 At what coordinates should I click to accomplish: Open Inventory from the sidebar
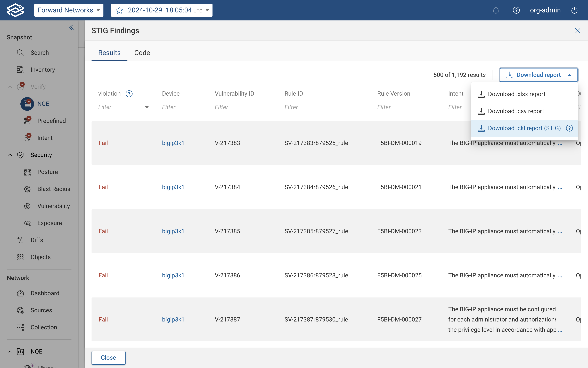(43, 70)
